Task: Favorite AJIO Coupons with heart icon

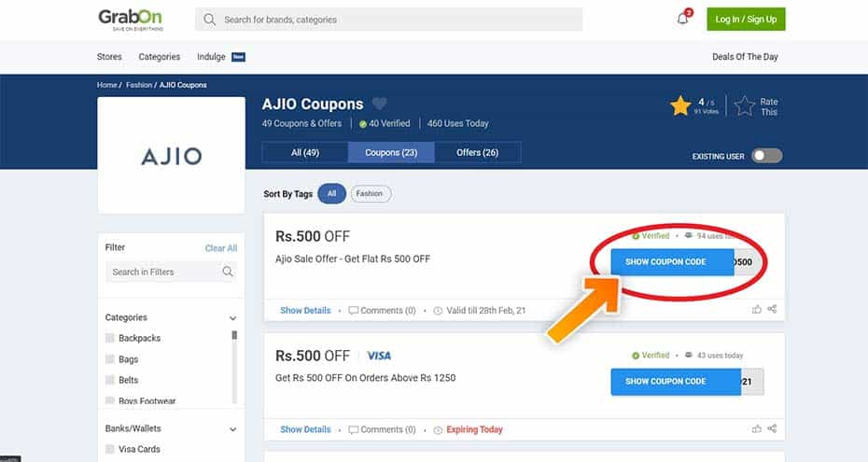Action: [379, 104]
